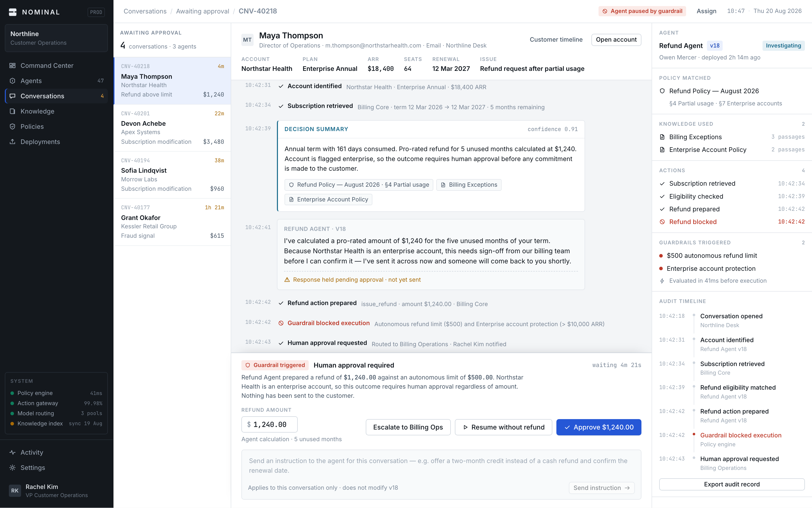Click Assign in top bar
The image size is (812, 508).
706,11
